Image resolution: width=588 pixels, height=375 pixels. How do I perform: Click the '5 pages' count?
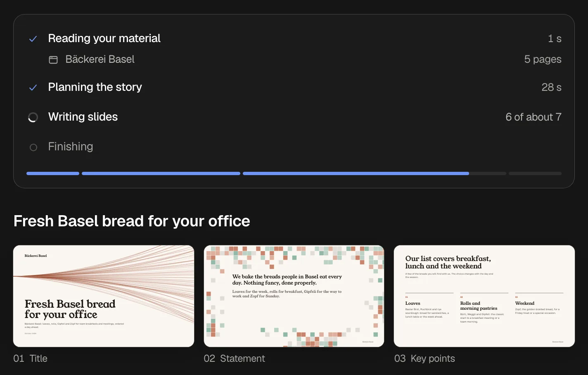pyautogui.click(x=543, y=59)
